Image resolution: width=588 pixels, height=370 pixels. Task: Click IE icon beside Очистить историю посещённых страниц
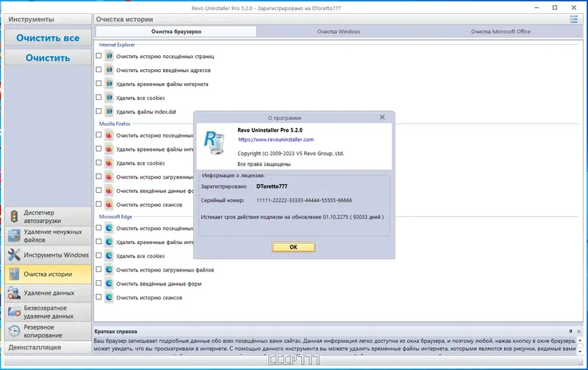(x=109, y=56)
